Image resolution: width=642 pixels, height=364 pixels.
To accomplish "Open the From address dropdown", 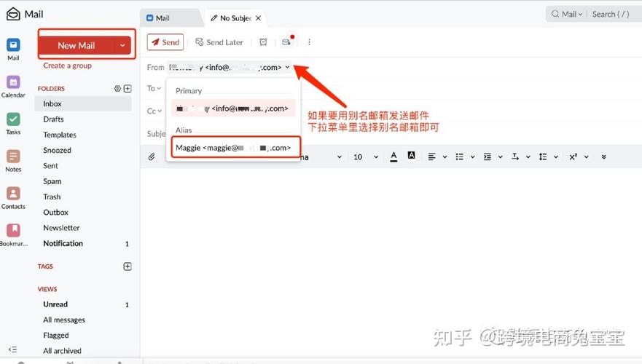I will tap(287, 67).
